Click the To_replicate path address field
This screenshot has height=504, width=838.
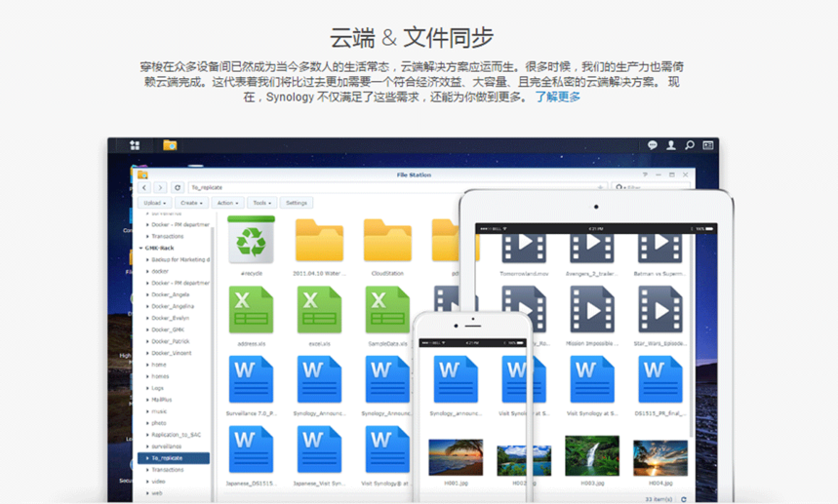(397, 187)
